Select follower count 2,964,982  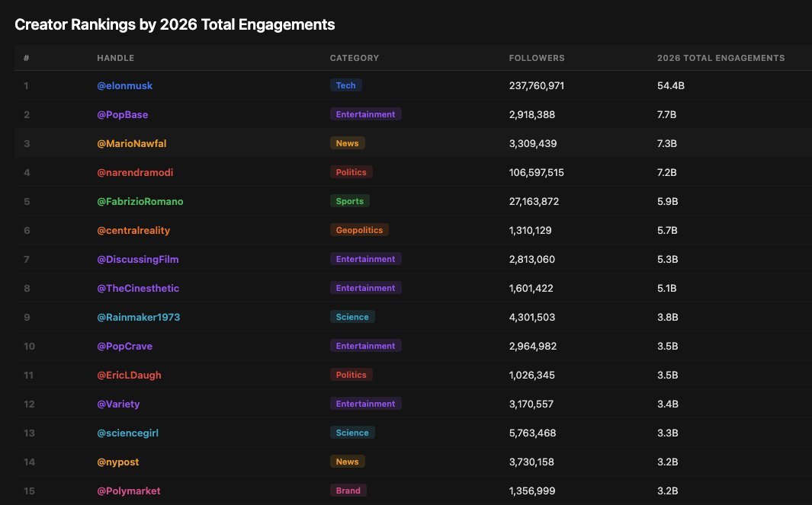click(x=533, y=347)
